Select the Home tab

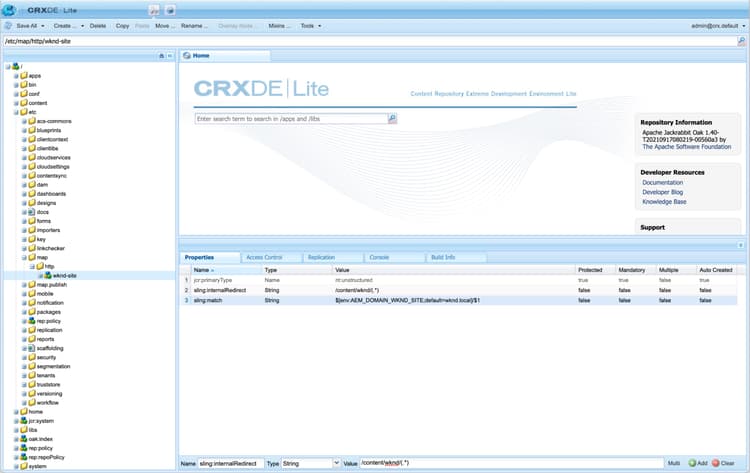pos(225,55)
